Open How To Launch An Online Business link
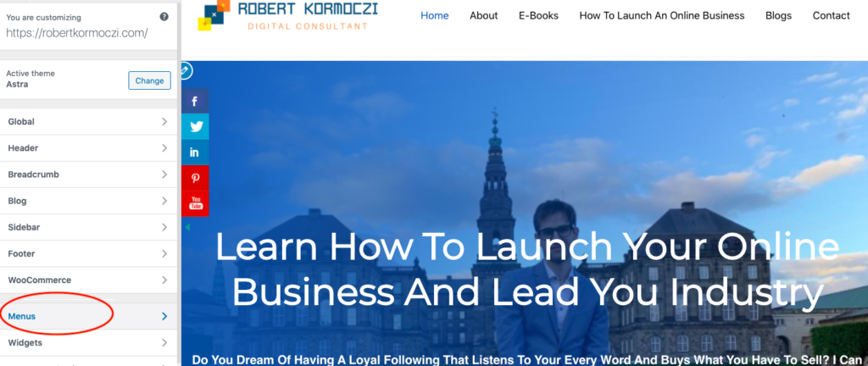 tap(662, 16)
